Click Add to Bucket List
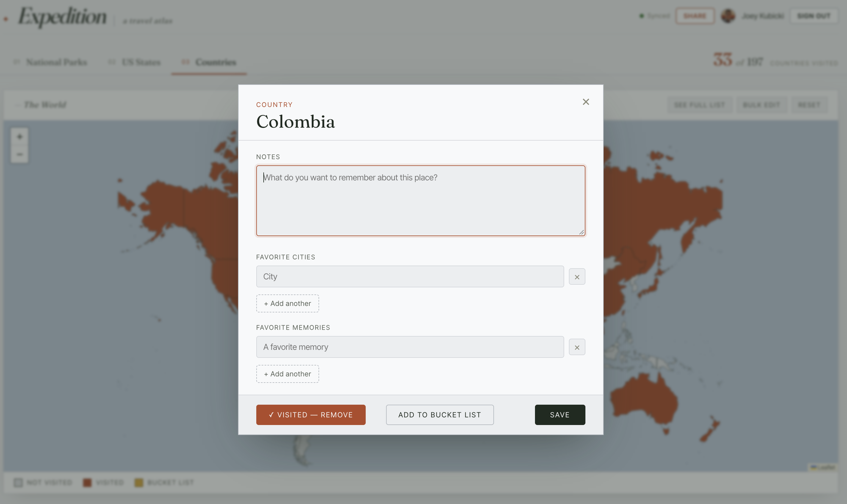Screen dimensions: 847x504 tap(440, 415)
